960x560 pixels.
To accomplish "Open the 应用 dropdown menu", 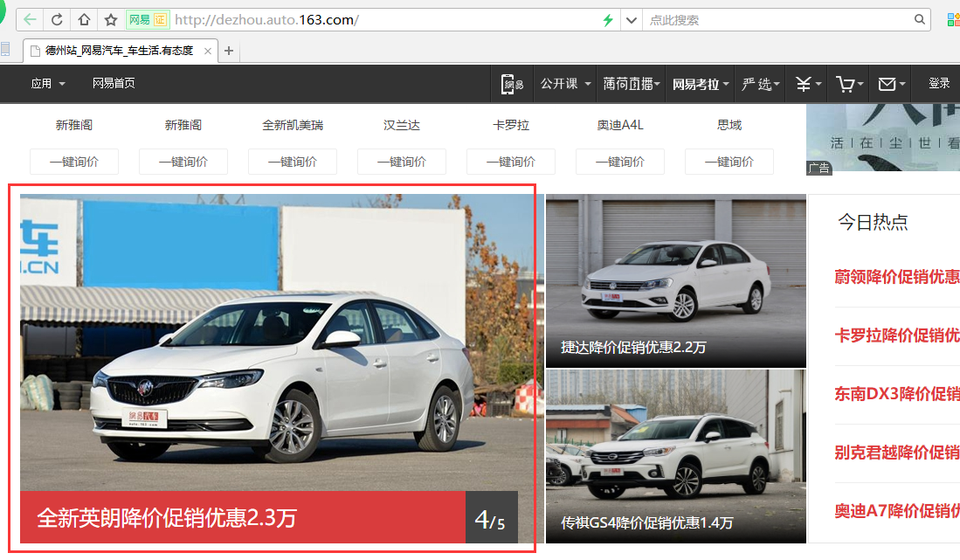I will pos(48,83).
